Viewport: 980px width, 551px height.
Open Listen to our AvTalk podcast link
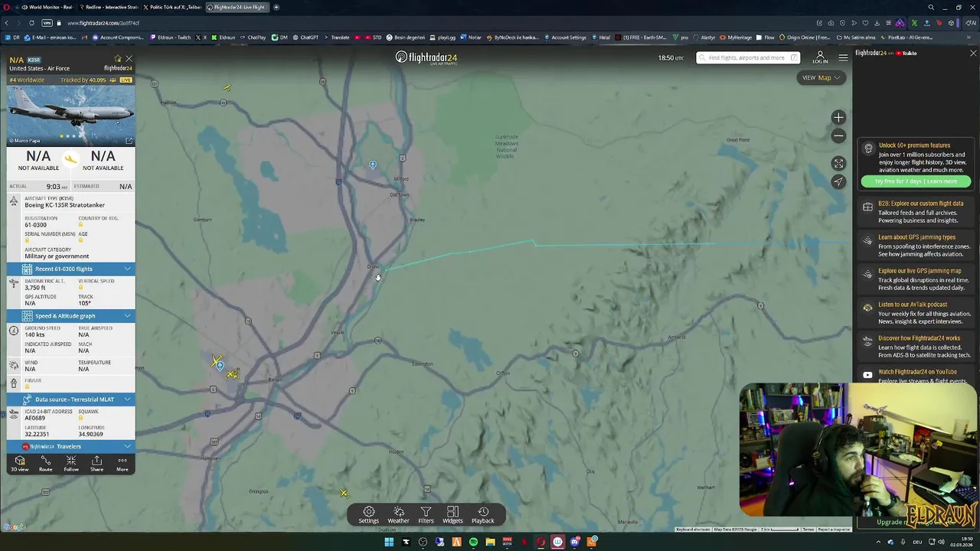click(916, 313)
